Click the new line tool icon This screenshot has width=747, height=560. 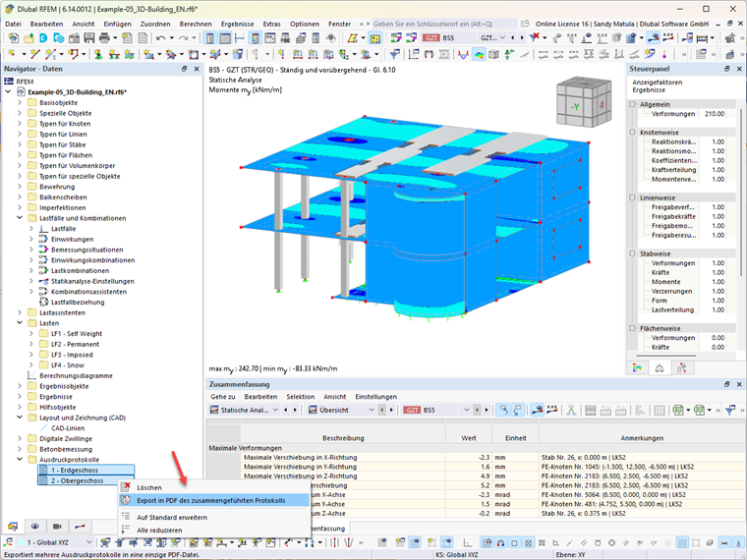(34, 54)
